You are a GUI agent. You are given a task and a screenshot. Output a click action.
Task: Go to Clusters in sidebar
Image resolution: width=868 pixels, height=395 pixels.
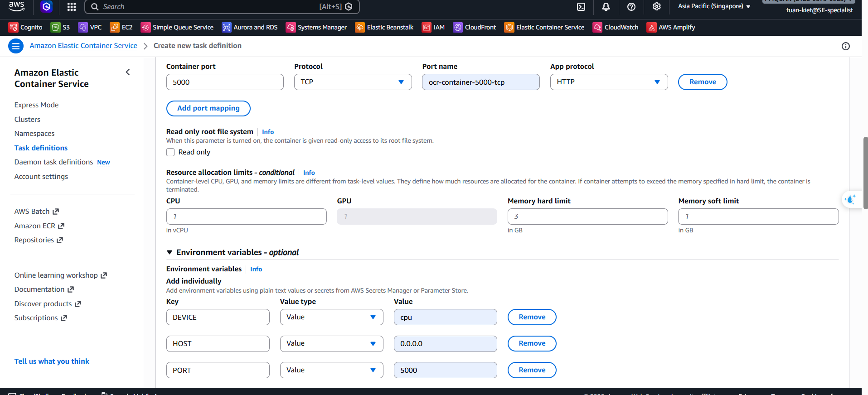tap(27, 119)
